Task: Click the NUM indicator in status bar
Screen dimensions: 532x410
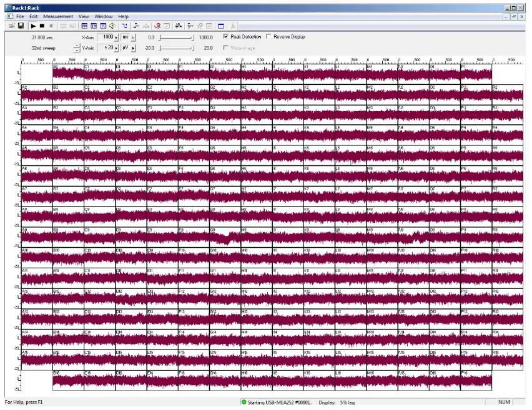Action: [x=504, y=402]
